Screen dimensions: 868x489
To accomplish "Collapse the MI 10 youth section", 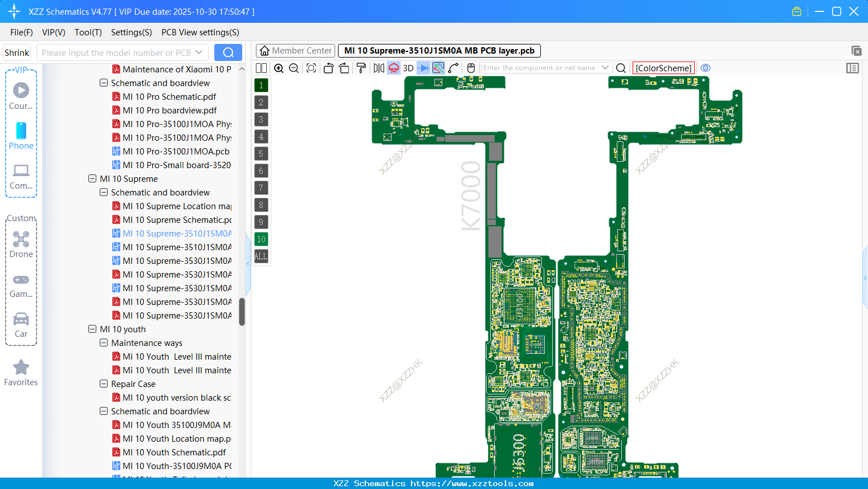I will (x=92, y=329).
